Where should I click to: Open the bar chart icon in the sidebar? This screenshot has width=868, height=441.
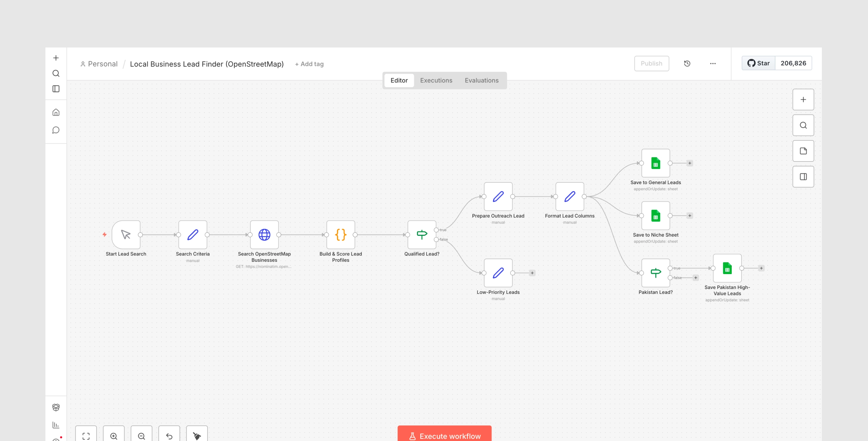[x=56, y=425]
